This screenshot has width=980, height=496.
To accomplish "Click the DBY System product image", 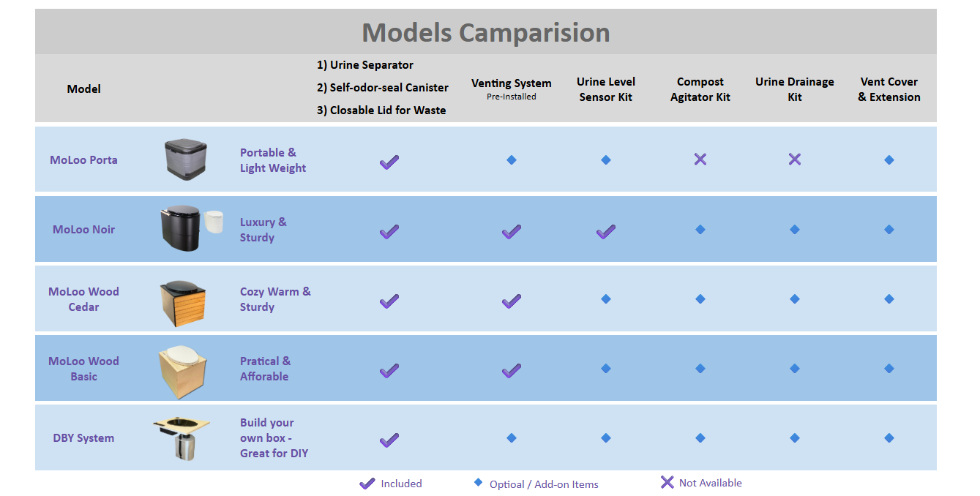I will [x=181, y=437].
